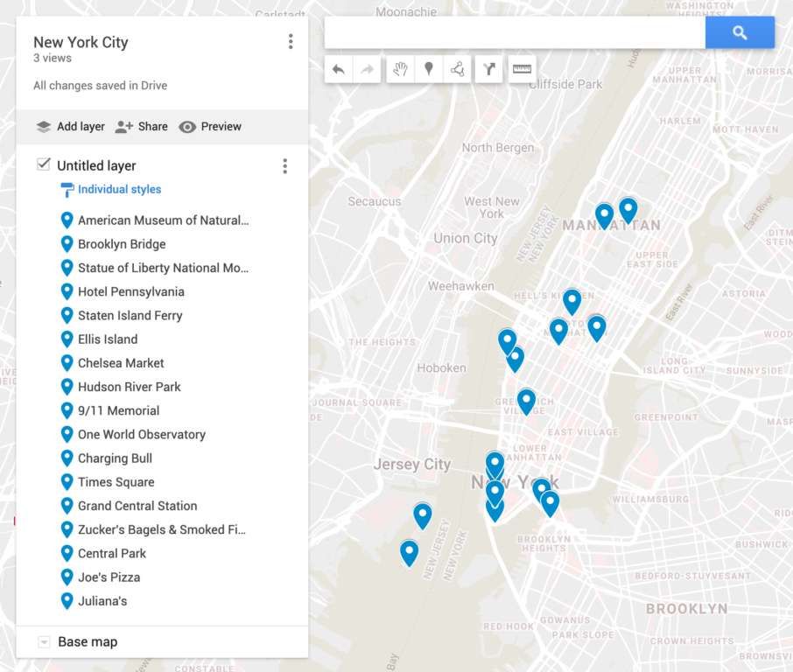Toggle the Untitled layer checkbox
Screen dimensions: 793x672
click(x=44, y=164)
